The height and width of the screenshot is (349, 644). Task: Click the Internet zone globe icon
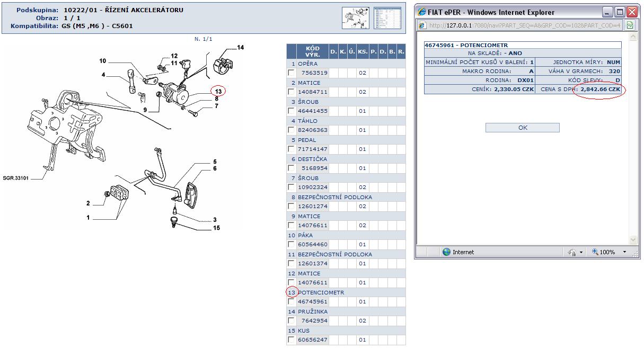(x=446, y=252)
